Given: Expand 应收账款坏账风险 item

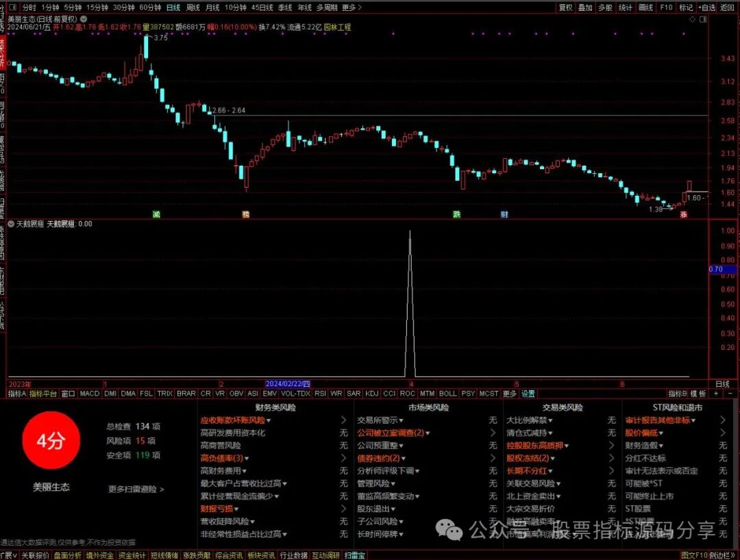Looking at the screenshot, I should pyautogui.click(x=235, y=420).
